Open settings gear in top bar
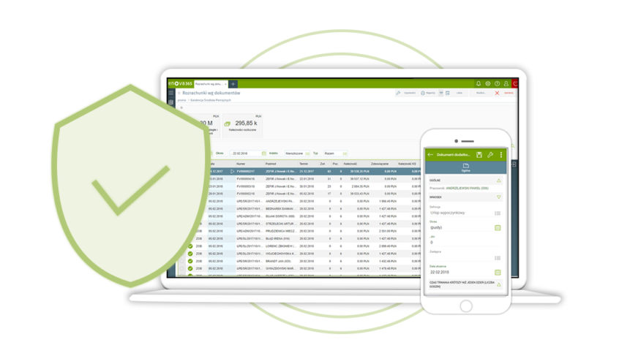Image resolution: width=619 pixels, height=364 pixels. (x=488, y=84)
